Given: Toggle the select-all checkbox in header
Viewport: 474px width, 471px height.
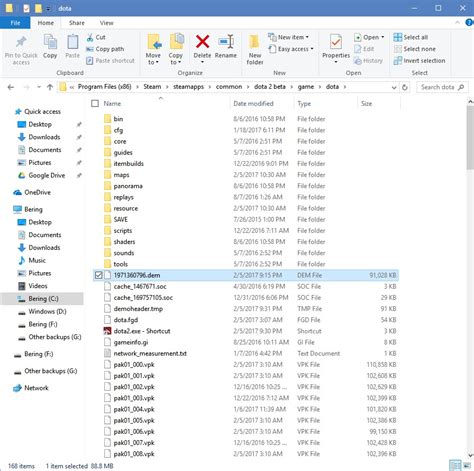Looking at the screenshot, I should pos(95,103).
